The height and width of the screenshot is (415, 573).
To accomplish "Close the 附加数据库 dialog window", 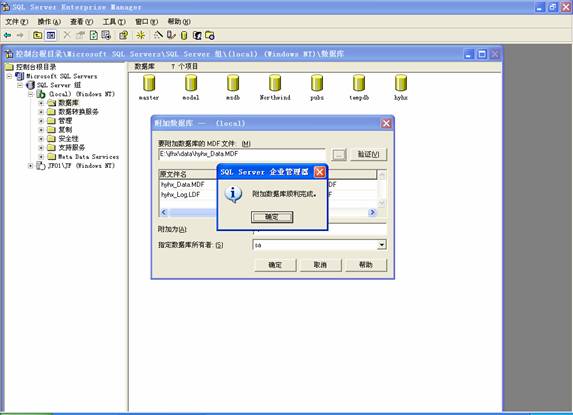I will [x=386, y=123].
